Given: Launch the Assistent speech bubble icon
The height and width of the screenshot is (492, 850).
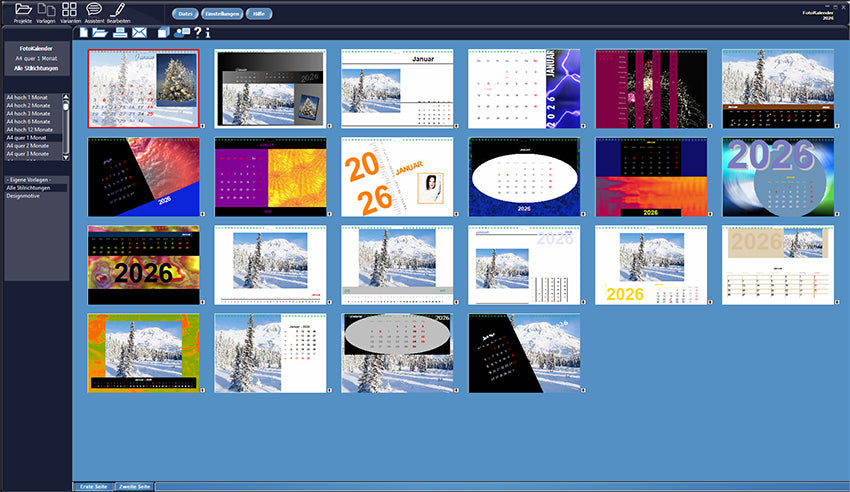Looking at the screenshot, I should click(94, 10).
